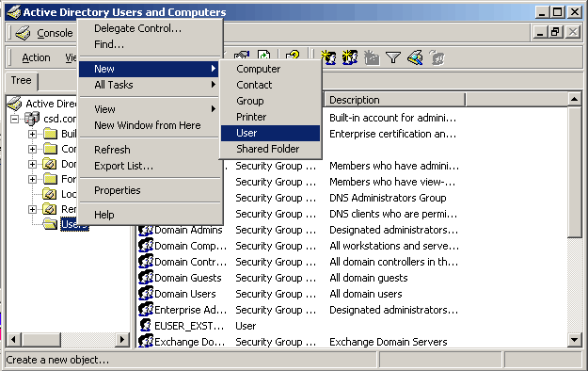Viewport: 588px width, 371px height.
Task: Click the Description column header
Action: click(x=394, y=100)
